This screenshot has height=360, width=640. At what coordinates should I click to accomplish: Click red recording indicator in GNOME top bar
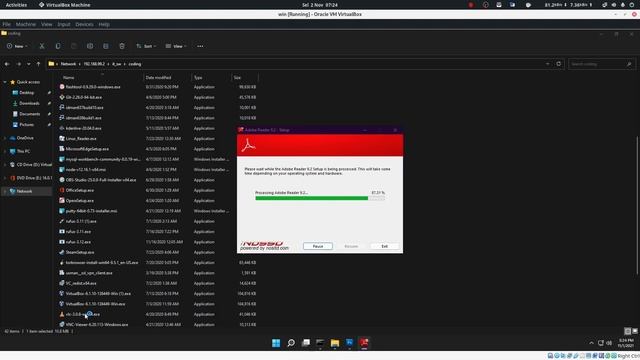tap(471, 5)
